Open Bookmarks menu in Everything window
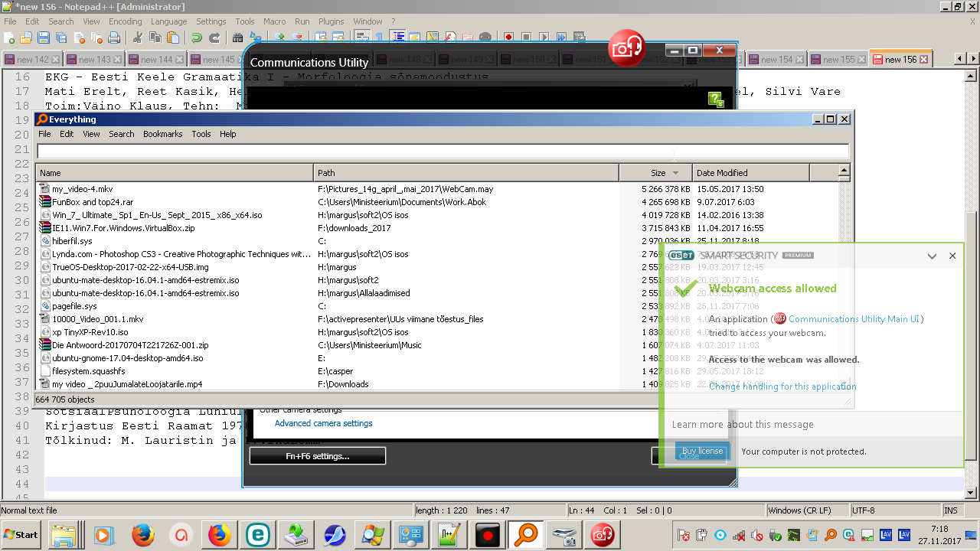980x551 pixels. (x=162, y=134)
